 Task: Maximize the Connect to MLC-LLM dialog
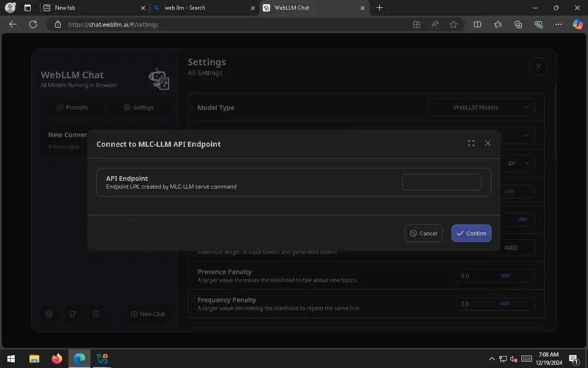coord(471,144)
